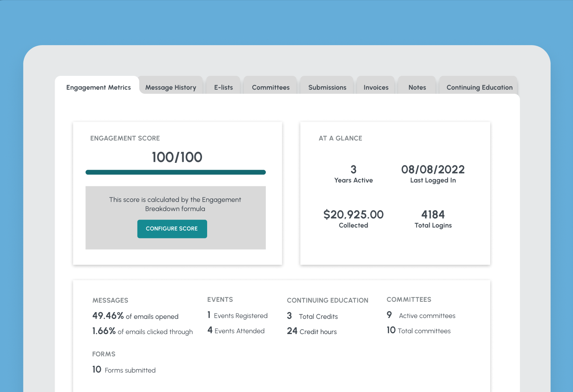The image size is (573, 392).
Task: Select the Years Active stat
Action: click(353, 174)
